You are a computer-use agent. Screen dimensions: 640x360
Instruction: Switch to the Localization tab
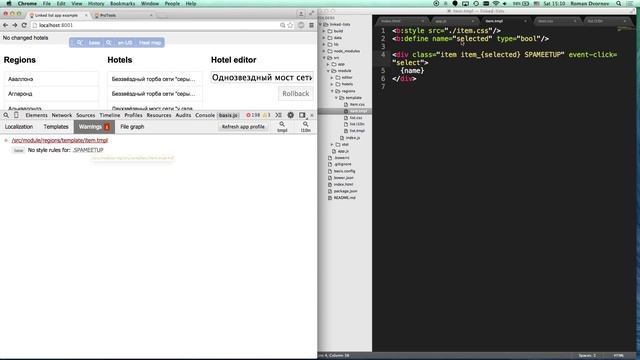pyautogui.click(x=19, y=127)
